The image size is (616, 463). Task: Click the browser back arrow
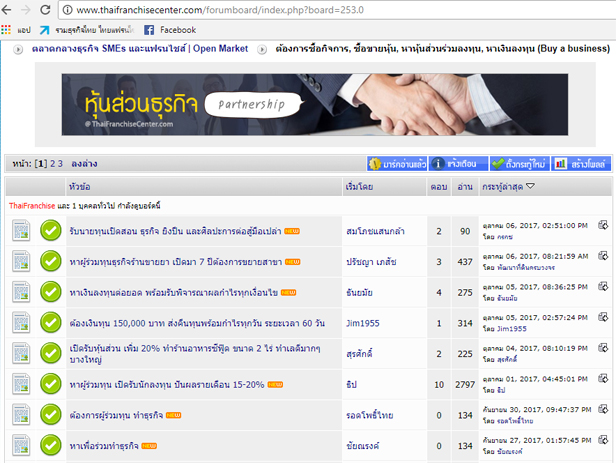(7, 10)
